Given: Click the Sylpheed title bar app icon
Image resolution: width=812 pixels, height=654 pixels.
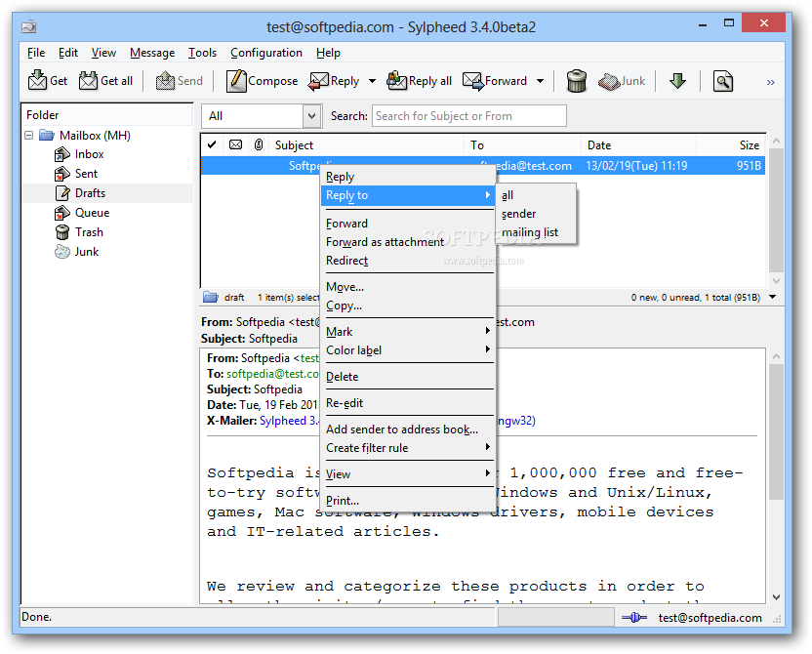Looking at the screenshot, I should point(29,26).
